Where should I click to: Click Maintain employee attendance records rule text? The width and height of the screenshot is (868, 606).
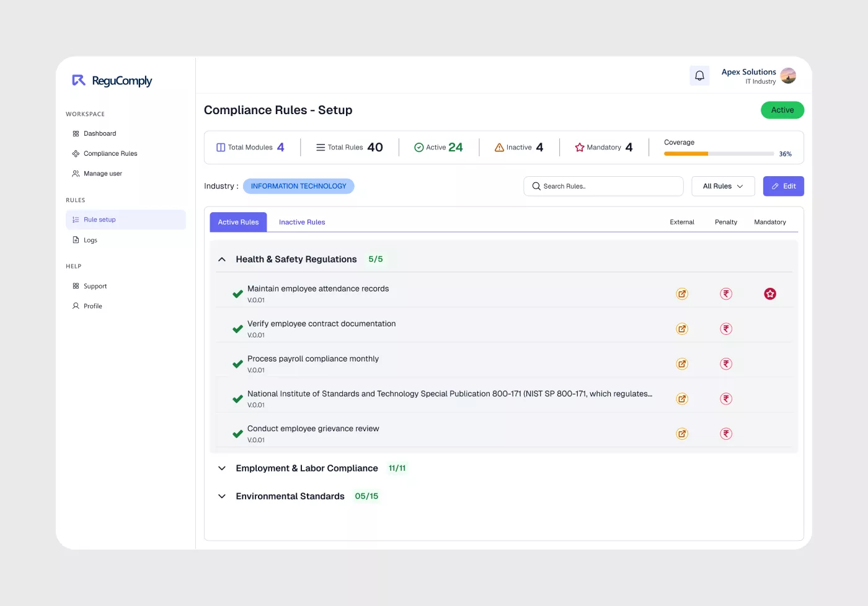pyautogui.click(x=318, y=288)
